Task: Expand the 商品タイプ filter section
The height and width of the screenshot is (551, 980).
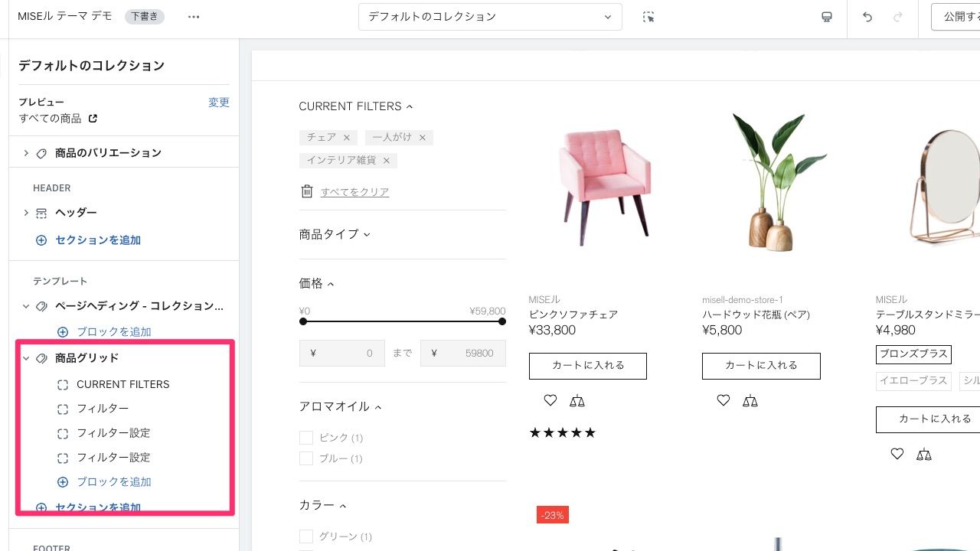Action: click(x=335, y=234)
